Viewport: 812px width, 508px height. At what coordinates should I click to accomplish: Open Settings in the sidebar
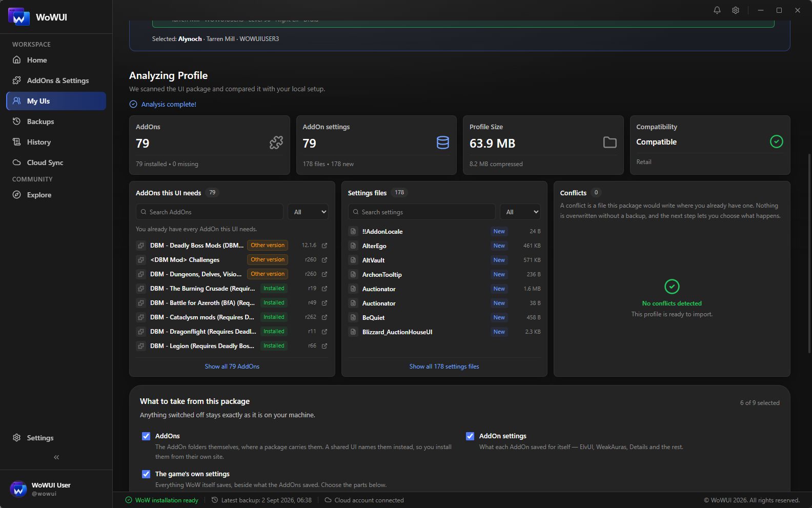point(56,438)
